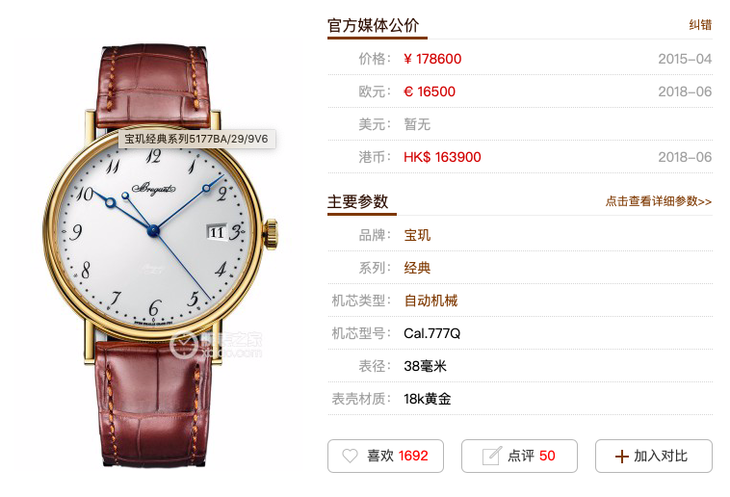Report an error via 纠错 link
Screen dimensions: 730x497
tap(700, 25)
